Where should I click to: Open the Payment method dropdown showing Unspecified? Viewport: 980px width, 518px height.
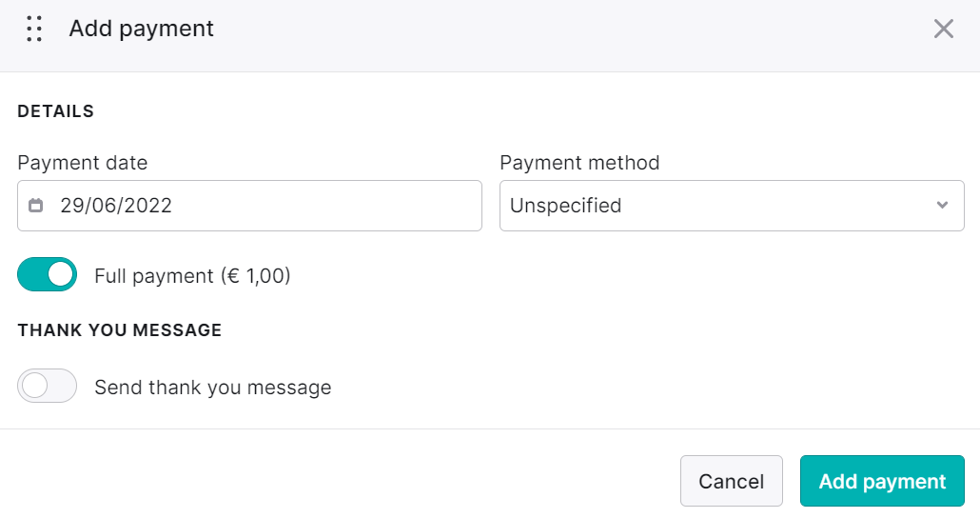(x=732, y=206)
